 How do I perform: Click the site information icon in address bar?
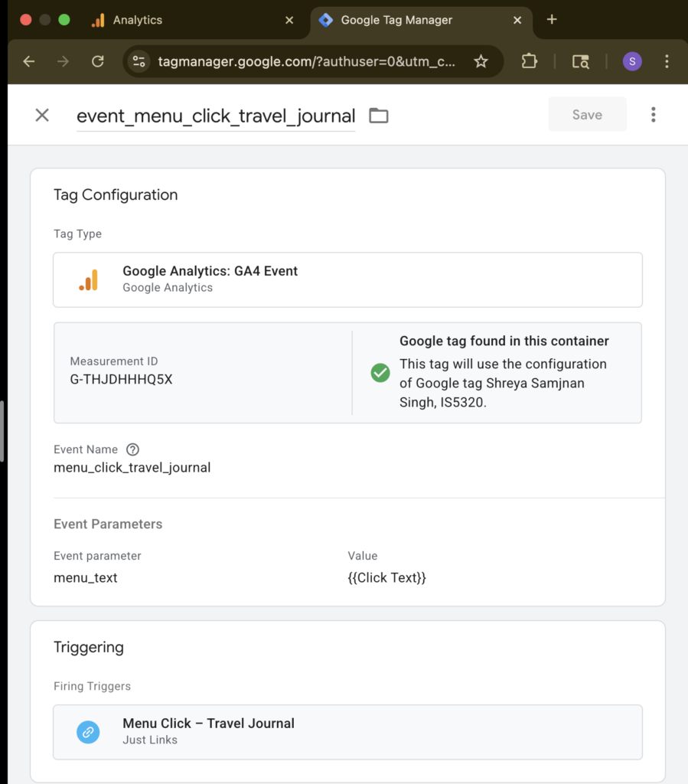click(x=138, y=61)
